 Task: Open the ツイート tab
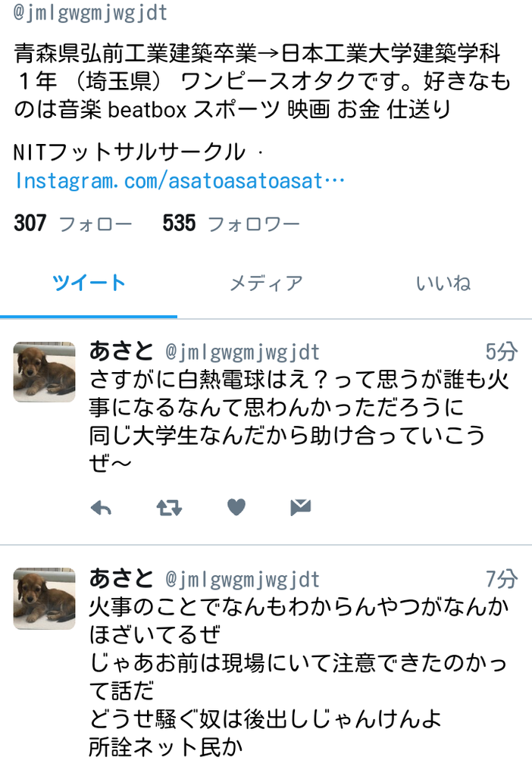tap(89, 283)
